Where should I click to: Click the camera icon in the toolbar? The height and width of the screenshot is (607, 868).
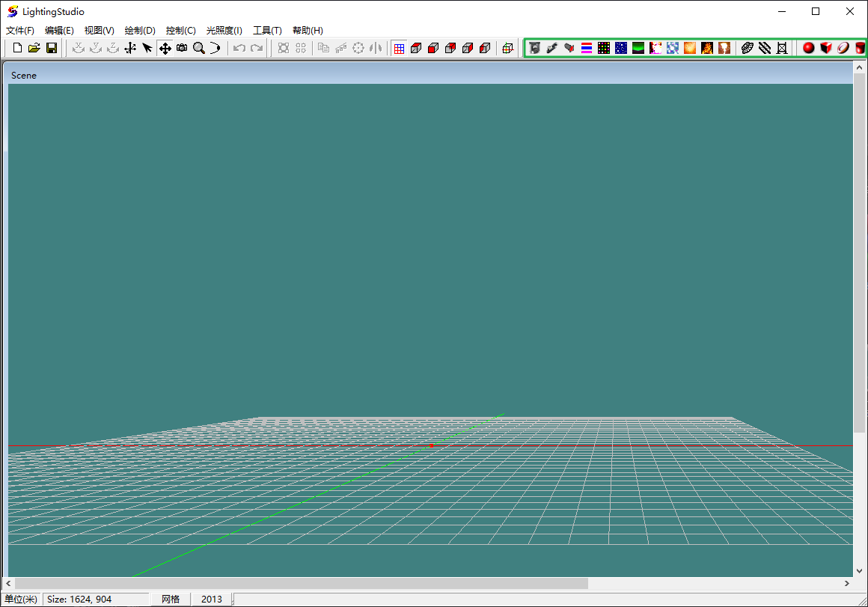point(182,48)
